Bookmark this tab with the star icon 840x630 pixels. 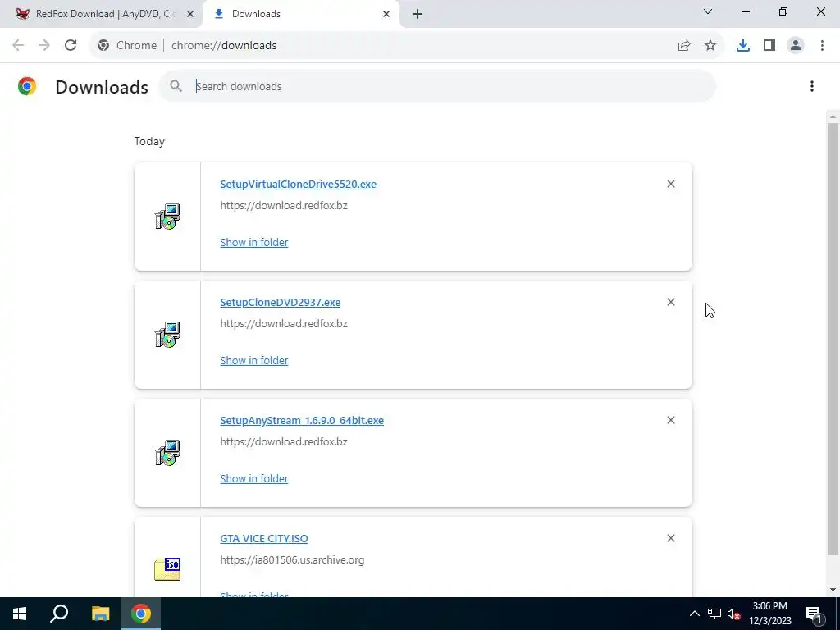coord(710,46)
